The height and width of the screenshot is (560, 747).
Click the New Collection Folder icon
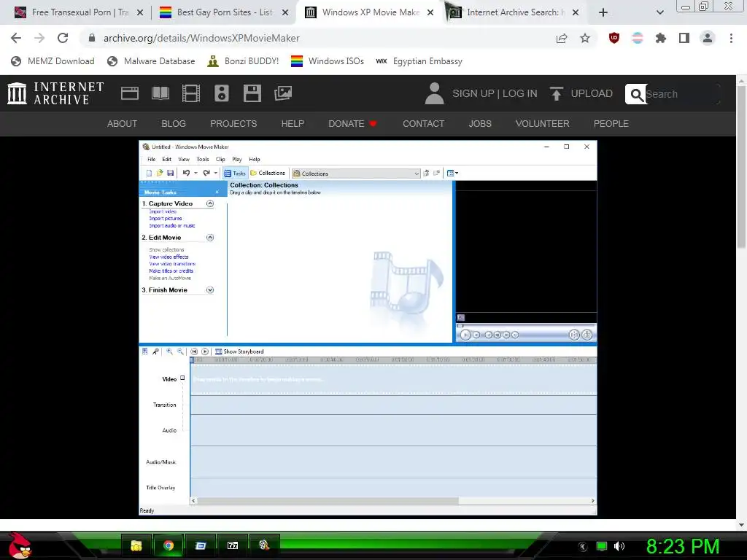click(436, 174)
